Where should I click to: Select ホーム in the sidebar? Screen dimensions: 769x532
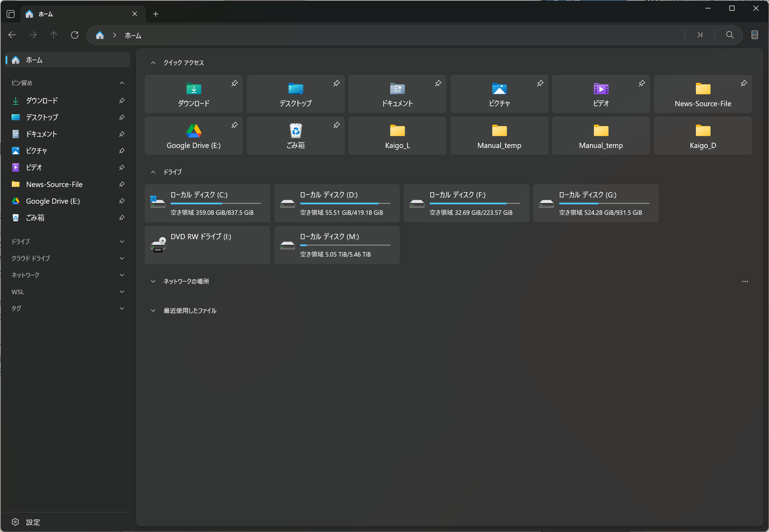(x=34, y=60)
